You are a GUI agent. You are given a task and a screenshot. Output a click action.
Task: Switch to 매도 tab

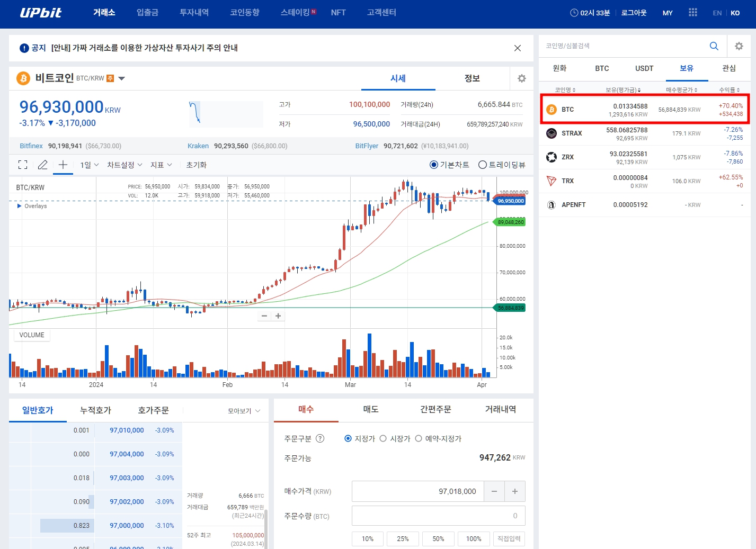click(371, 409)
